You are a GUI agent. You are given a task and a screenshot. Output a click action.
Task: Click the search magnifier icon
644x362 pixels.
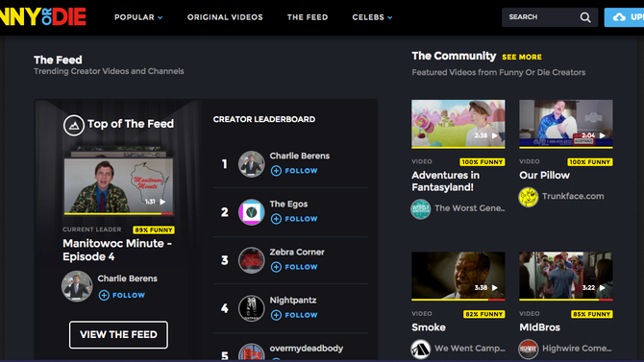click(x=585, y=17)
